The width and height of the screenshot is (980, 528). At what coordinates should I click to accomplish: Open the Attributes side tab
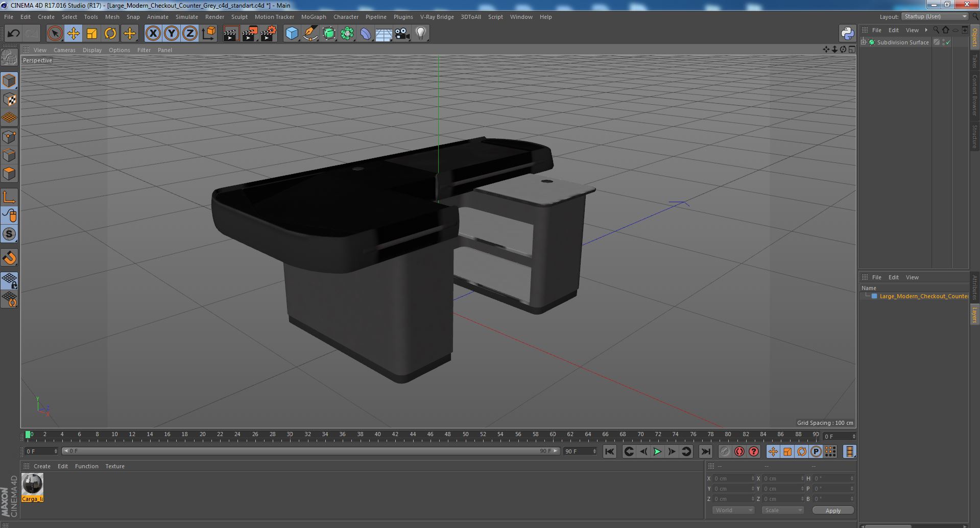click(974, 287)
